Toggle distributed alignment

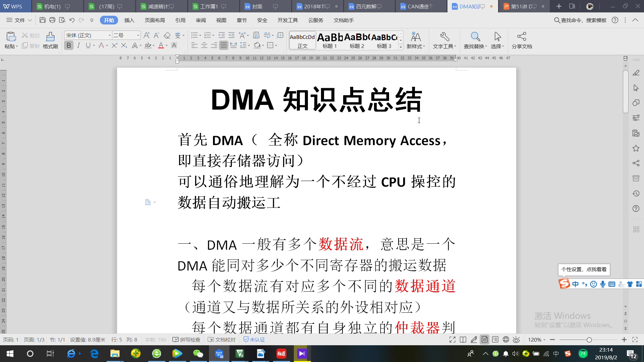click(x=233, y=45)
